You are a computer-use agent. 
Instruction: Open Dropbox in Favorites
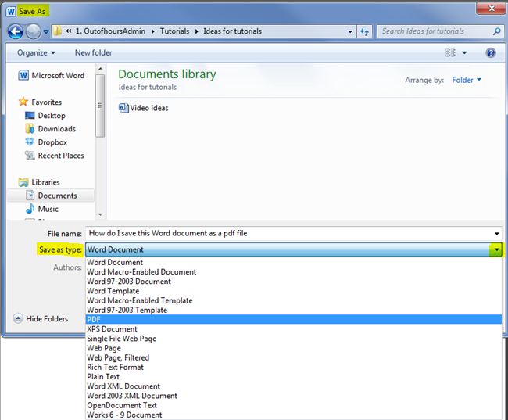pyautogui.click(x=46, y=142)
